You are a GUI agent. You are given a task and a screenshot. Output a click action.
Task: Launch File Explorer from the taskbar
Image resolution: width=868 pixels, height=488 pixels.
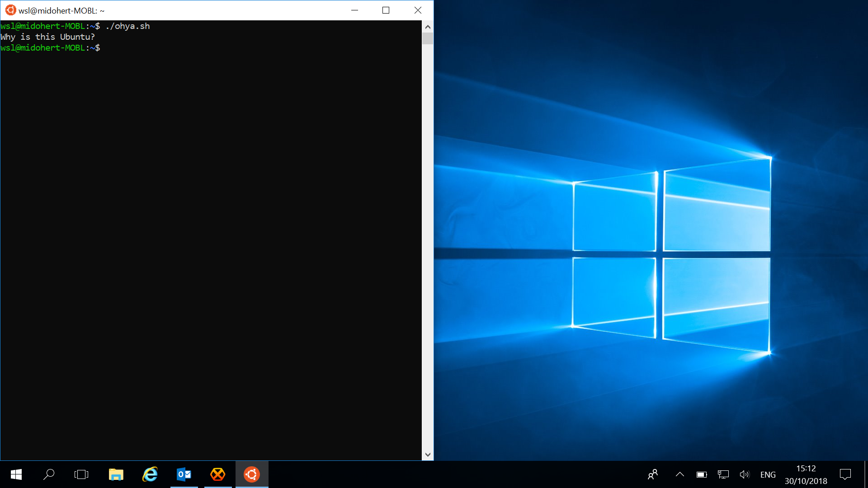[116, 474]
